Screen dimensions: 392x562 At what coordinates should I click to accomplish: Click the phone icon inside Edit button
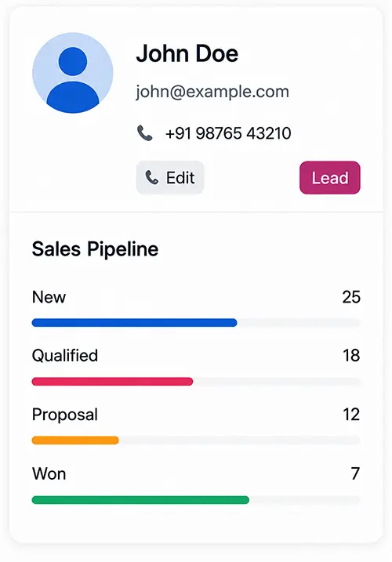[x=152, y=177]
